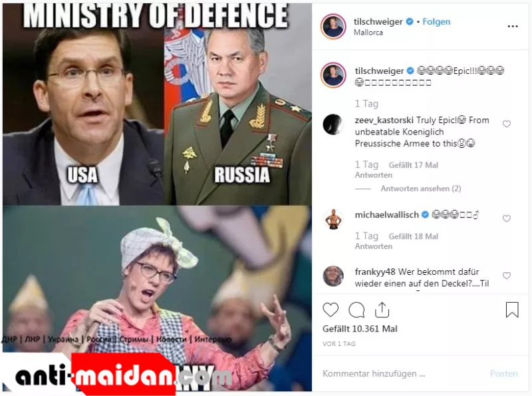
Task: Click the Mallorca location link
Action: coord(368,33)
